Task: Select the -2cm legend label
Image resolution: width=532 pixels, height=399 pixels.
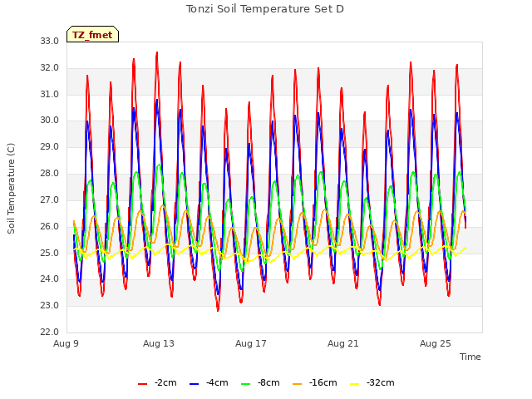Action: (x=165, y=382)
